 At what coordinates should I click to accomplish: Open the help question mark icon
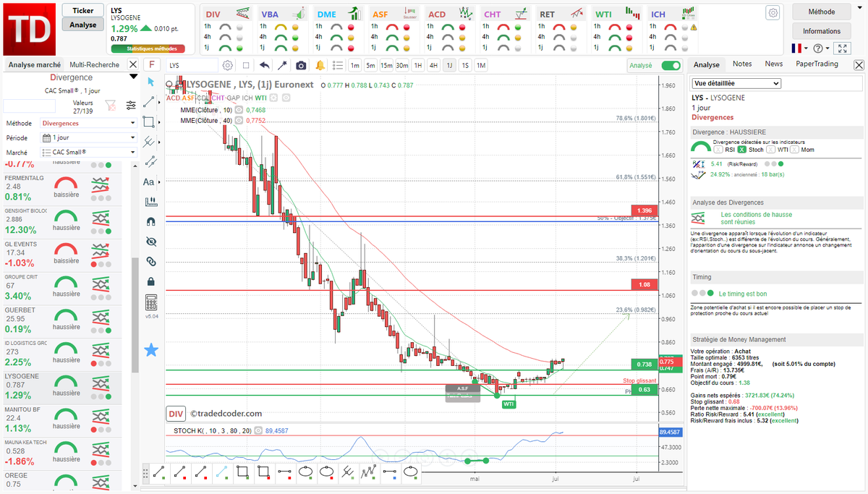point(817,48)
